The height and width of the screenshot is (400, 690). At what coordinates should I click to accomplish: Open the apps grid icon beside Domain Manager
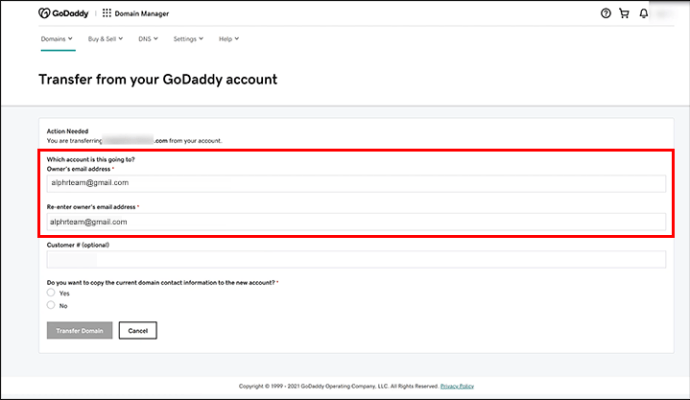click(106, 13)
